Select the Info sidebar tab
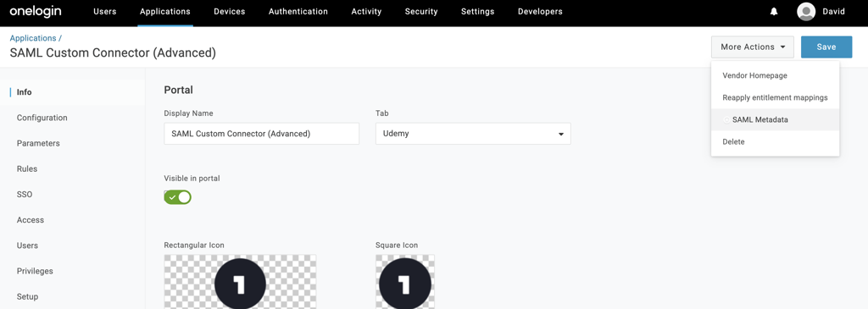The image size is (868, 309). [x=73, y=92]
